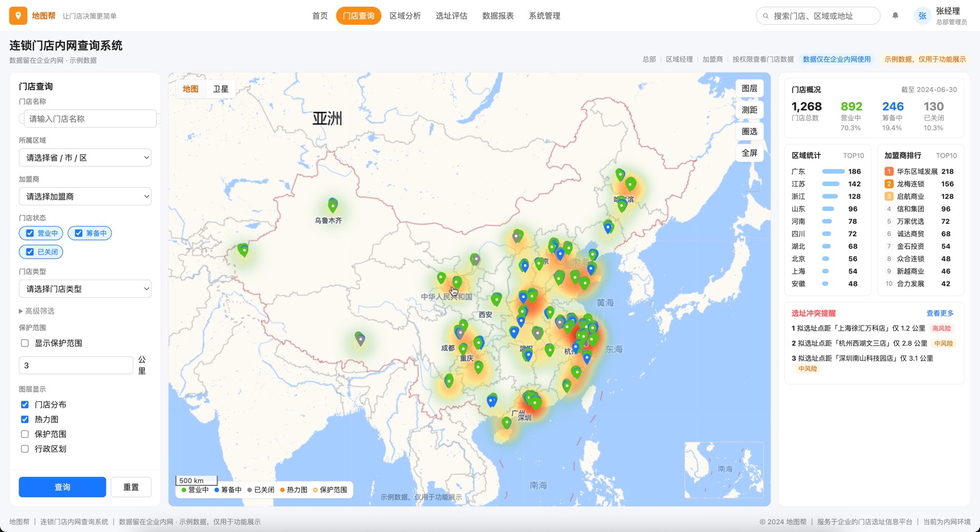The image size is (980, 532).
Task: Disable the 热力图 layer checkbox
Action: click(x=25, y=419)
